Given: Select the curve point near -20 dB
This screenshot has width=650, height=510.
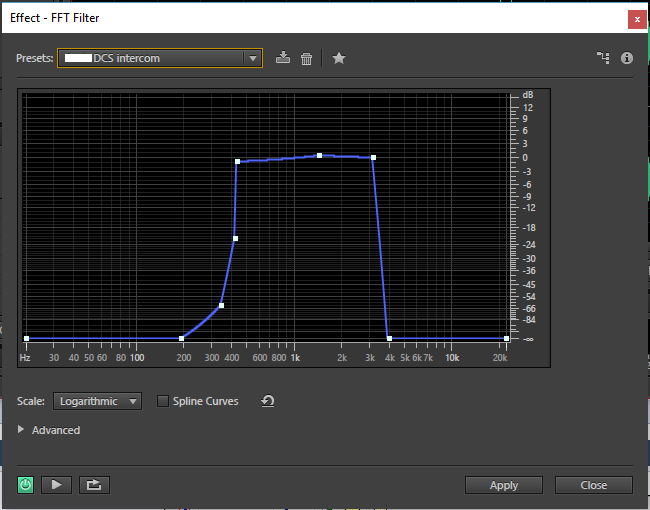Looking at the screenshot, I should point(235,238).
